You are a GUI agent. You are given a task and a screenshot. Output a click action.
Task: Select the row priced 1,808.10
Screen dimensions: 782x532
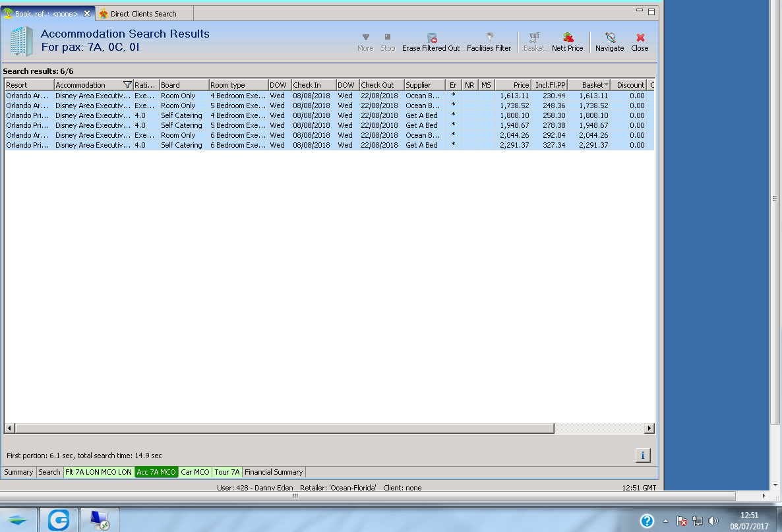point(329,115)
